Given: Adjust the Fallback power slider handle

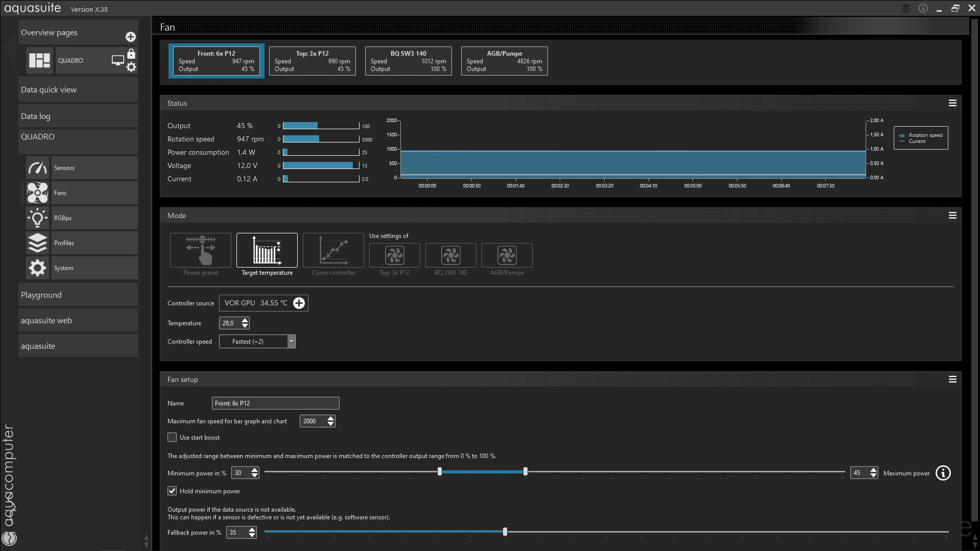Looking at the screenshot, I should [x=505, y=532].
